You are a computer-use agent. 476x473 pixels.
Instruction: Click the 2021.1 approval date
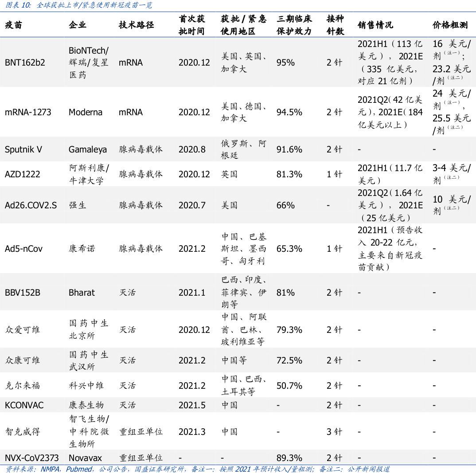(x=192, y=293)
